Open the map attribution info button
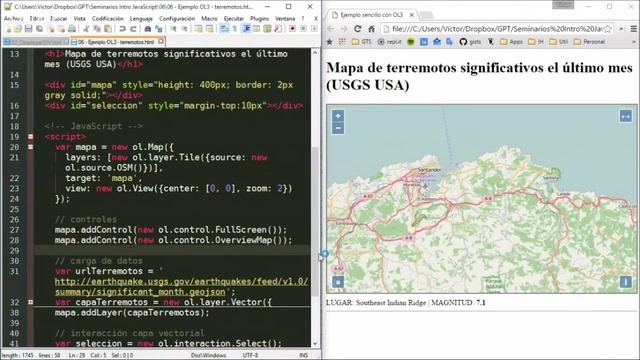 pos(626,282)
